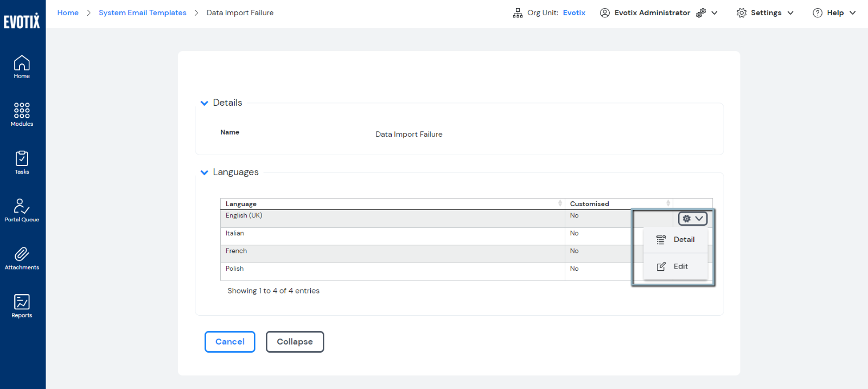The width and height of the screenshot is (868, 389).
Task: Click the Collapse button
Action: 295,342
